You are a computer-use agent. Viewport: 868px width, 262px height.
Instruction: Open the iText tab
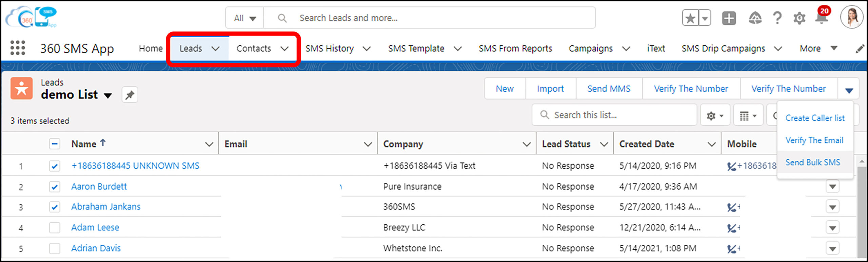656,49
